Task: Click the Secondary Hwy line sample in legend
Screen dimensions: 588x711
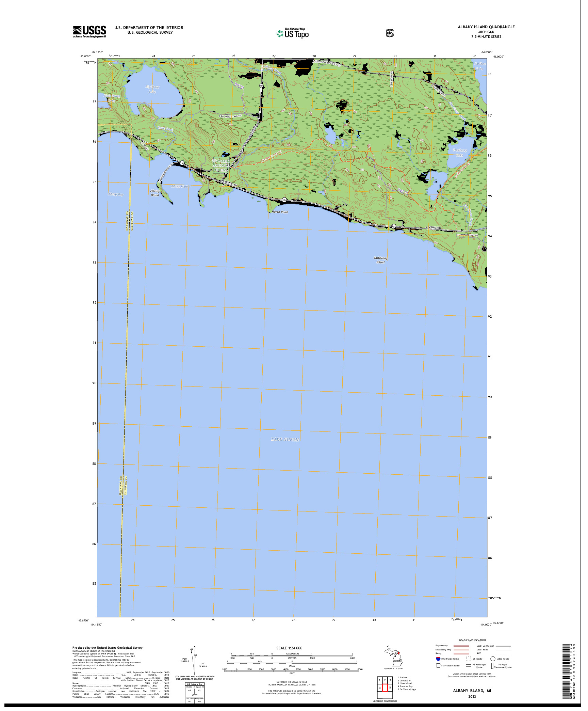Action: pos(461,650)
